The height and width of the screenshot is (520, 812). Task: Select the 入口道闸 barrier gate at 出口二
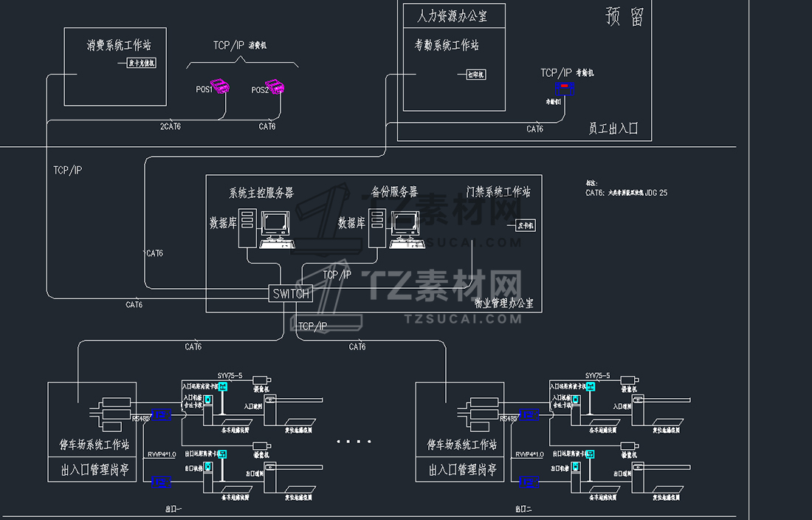click(x=661, y=410)
